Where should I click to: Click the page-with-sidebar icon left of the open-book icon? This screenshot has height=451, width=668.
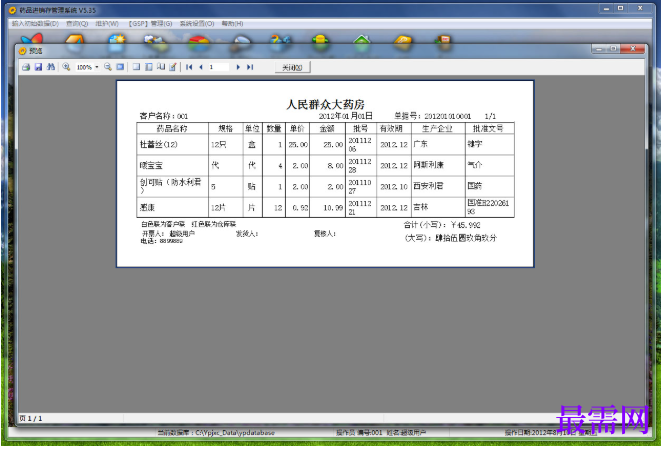(x=149, y=67)
